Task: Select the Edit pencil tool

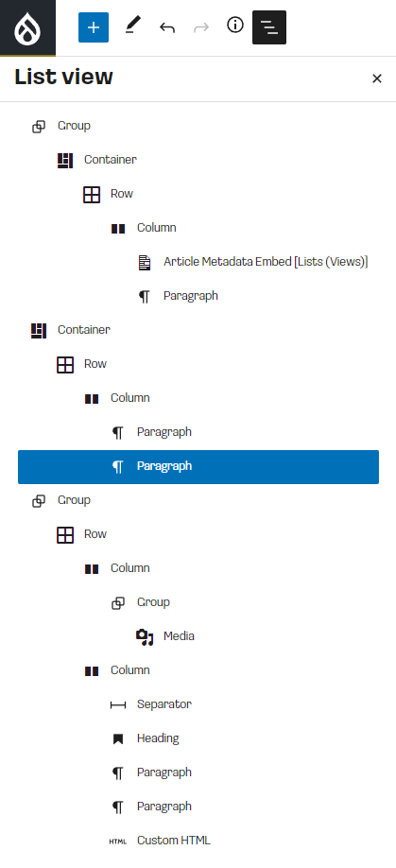Action: click(x=132, y=26)
